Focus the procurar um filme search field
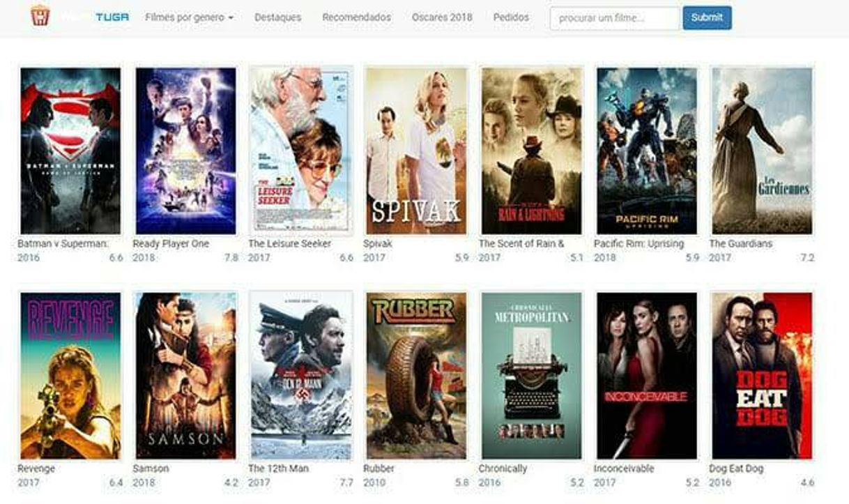 pyautogui.click(x=614, y=18)
